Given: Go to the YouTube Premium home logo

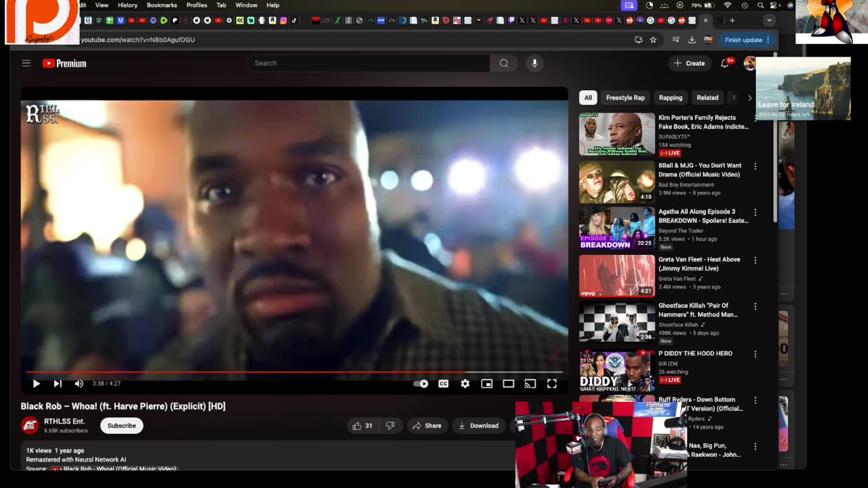Looking at the screenshot, I should click(64, 63).
